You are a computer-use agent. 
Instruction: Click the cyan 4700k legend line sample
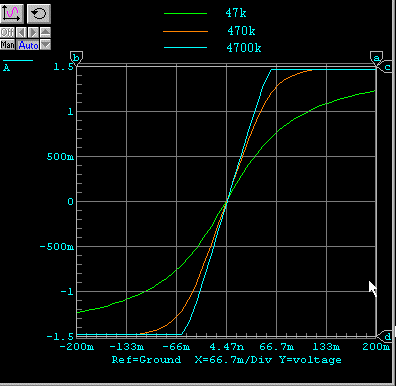(185, 48)
